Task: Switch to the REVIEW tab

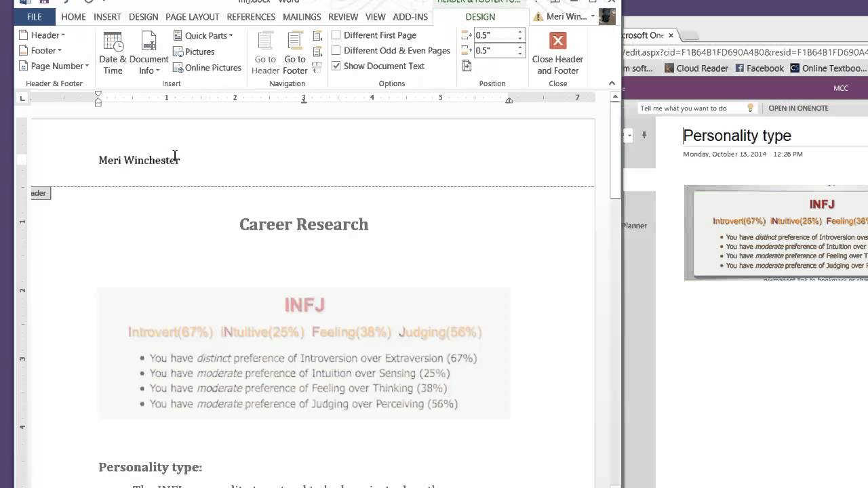Action: click(x=343, y=17)
